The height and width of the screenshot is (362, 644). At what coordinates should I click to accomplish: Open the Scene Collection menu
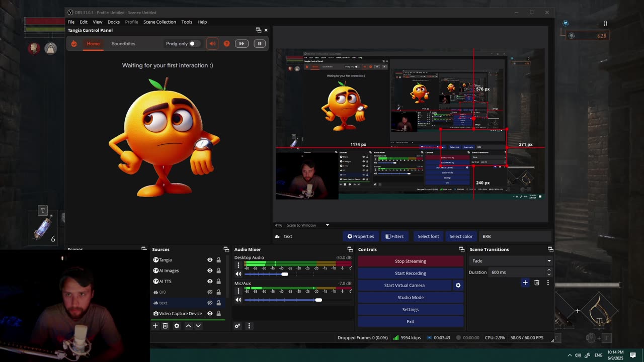click(159, 22)
